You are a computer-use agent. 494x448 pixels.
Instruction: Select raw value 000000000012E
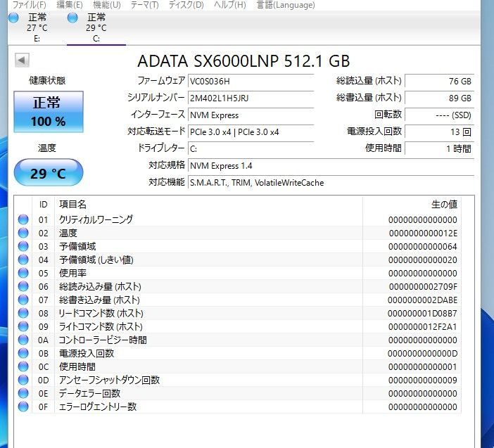click(423, 233)
